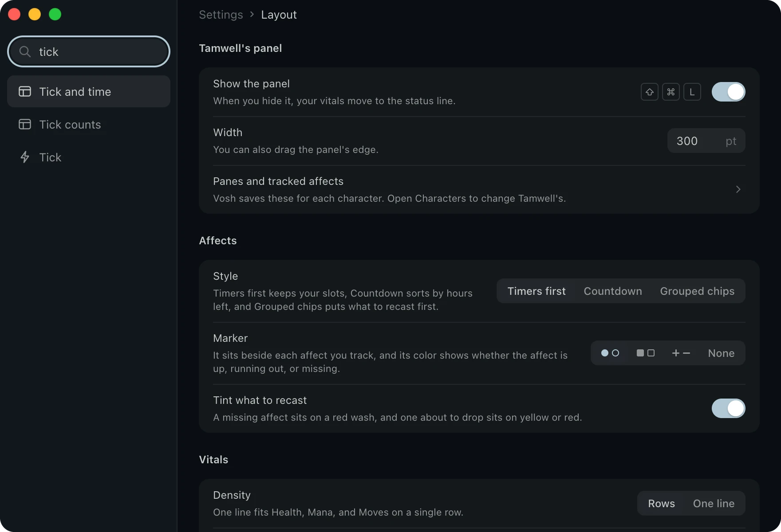Expand Panes and tracked affects chevron

(x=738, y=189)
